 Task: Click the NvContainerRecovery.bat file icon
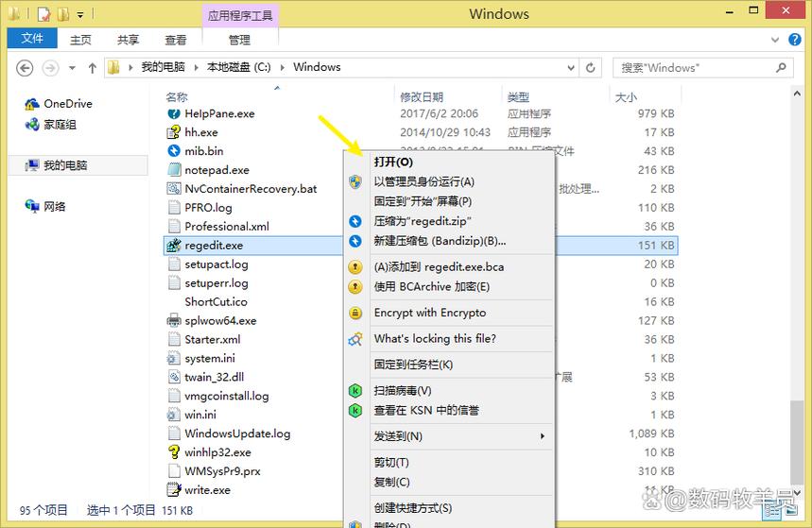pyautogui.click(x=174, y=188)
